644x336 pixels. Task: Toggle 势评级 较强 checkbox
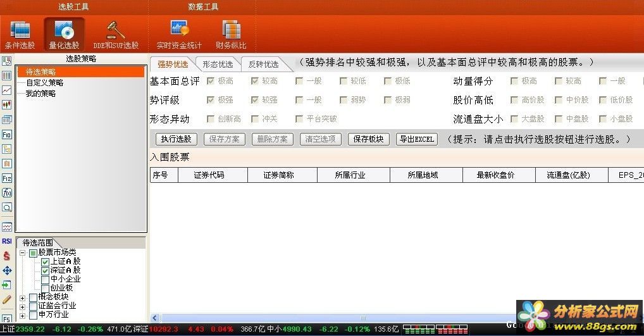tap(255, 100)
